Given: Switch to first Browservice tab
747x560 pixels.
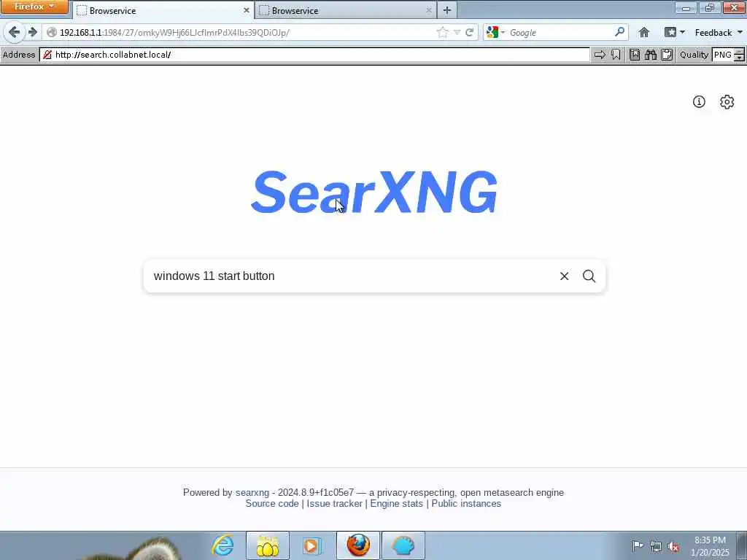Looking at the screenshot, I should click(164, 10).
